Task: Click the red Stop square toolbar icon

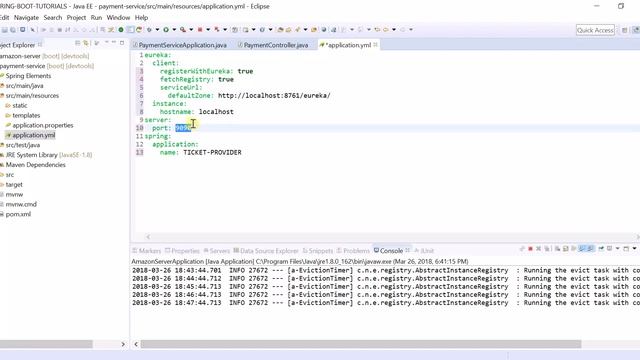Action: (x=200, y=30)
